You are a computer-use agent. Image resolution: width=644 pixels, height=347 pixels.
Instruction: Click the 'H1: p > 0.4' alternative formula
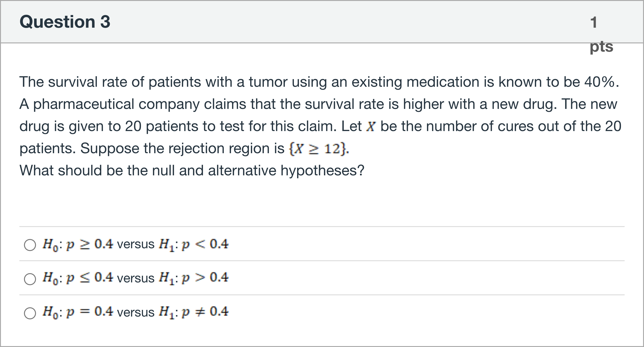pos(194,278)
